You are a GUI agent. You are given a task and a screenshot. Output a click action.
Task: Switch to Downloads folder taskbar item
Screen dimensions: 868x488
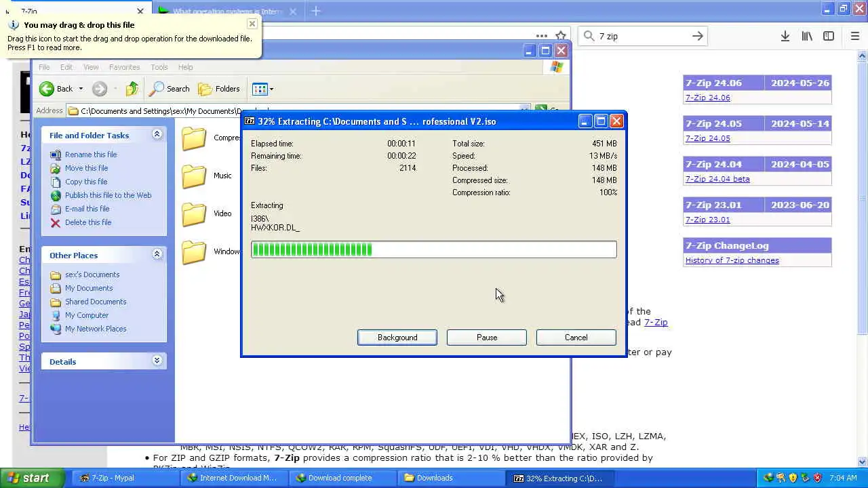(x=450, y=478)
